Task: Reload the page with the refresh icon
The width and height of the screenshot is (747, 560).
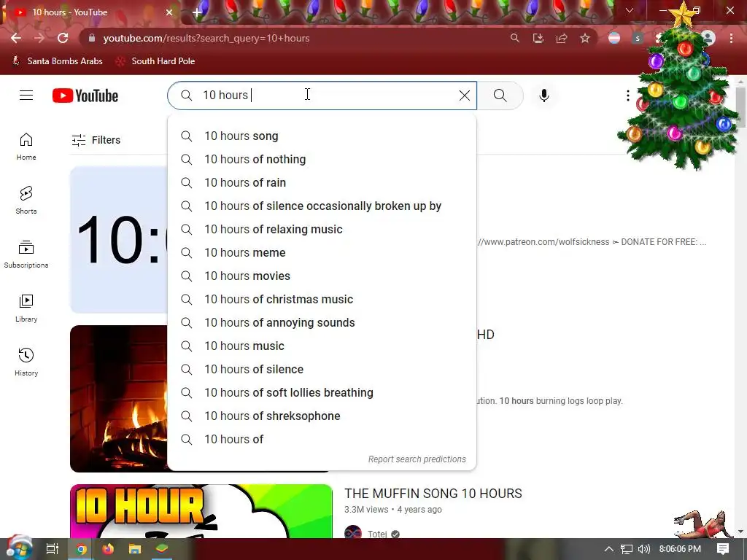Action: tap(63, 38)
